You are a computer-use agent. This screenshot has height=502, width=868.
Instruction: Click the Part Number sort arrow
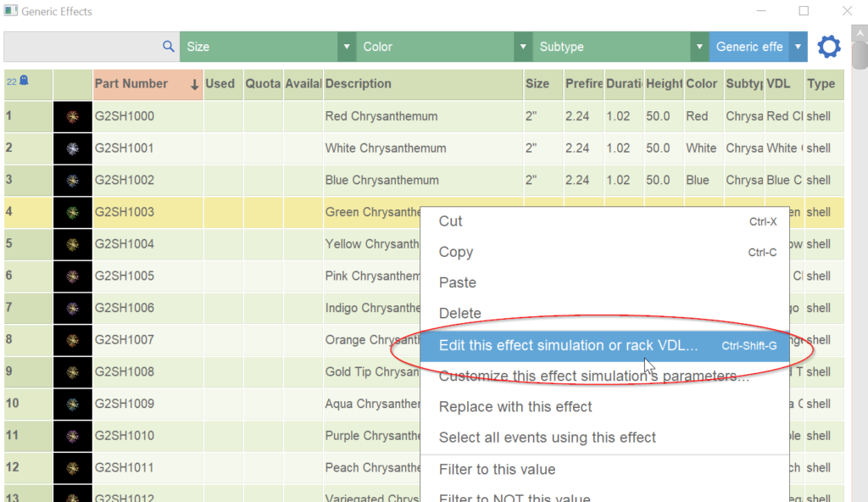tap(194, 84)
